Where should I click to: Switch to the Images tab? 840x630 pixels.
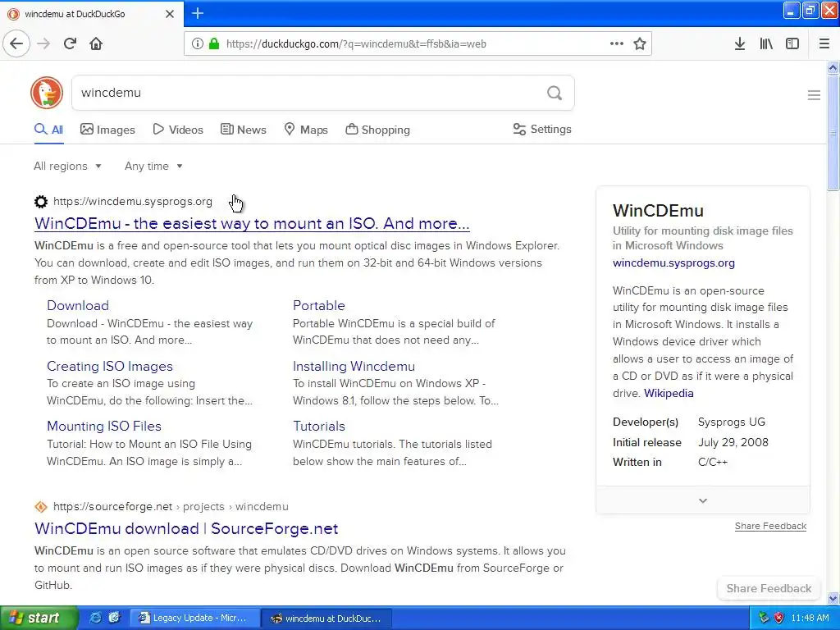107,130
